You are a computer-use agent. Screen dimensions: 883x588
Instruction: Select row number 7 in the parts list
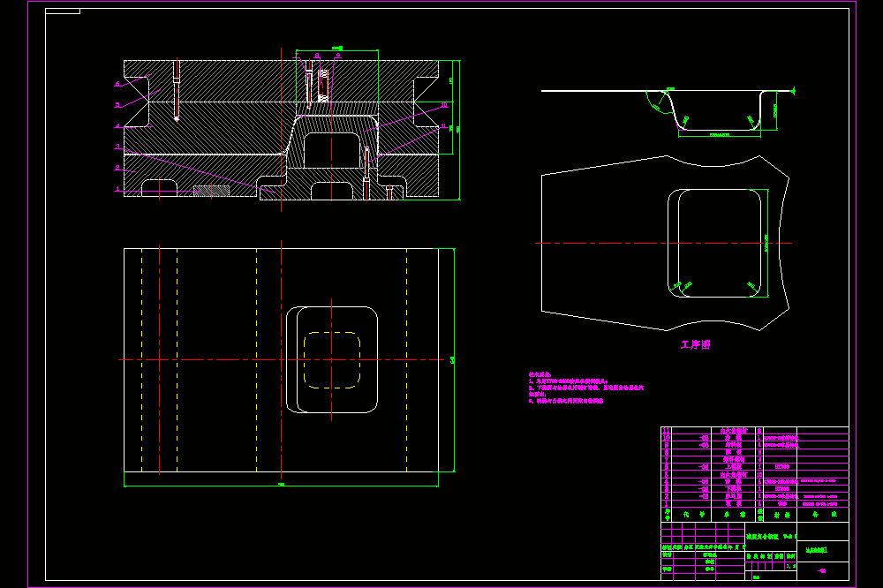pyautogui.click(x=755, y=460)
